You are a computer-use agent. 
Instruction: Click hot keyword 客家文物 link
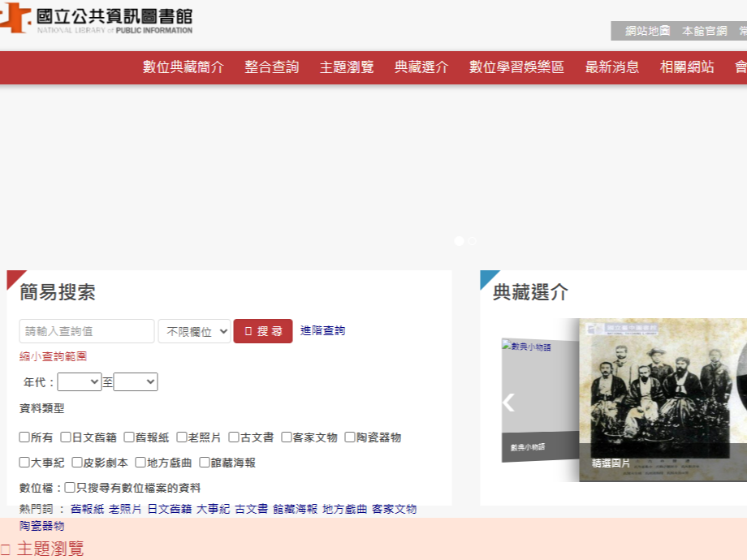click(x=395, y=509)
